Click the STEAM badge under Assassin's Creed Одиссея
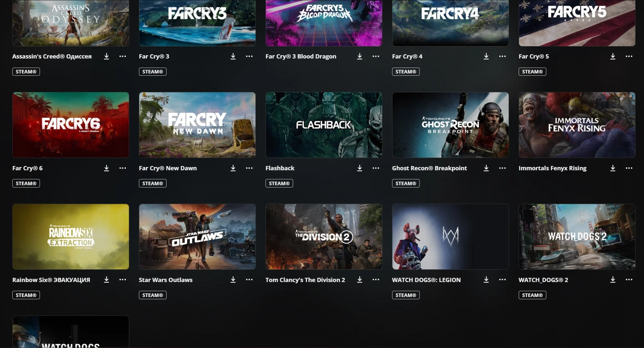 pyautogui.click(x=26, y=71)
